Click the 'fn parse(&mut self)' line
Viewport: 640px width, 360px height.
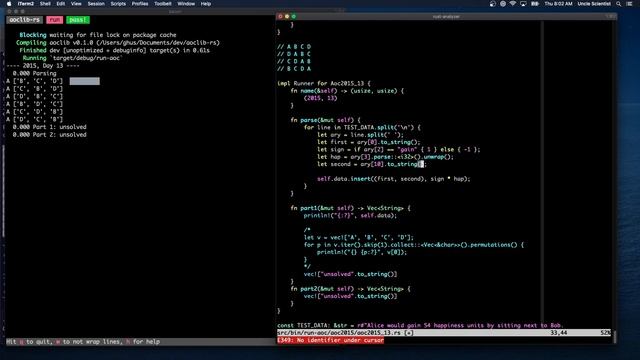coord(326,120)
